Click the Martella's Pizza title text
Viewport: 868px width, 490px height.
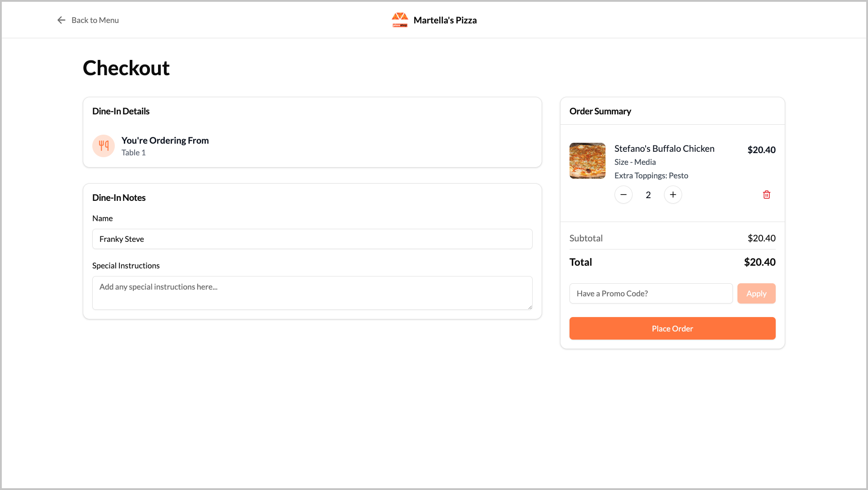point(445,20)
